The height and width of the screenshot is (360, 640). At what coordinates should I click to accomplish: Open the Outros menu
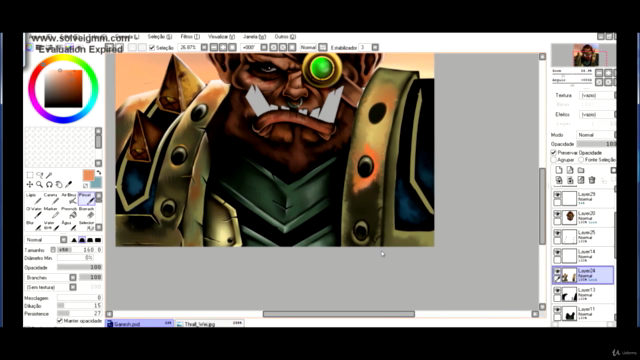coord(285,37)
